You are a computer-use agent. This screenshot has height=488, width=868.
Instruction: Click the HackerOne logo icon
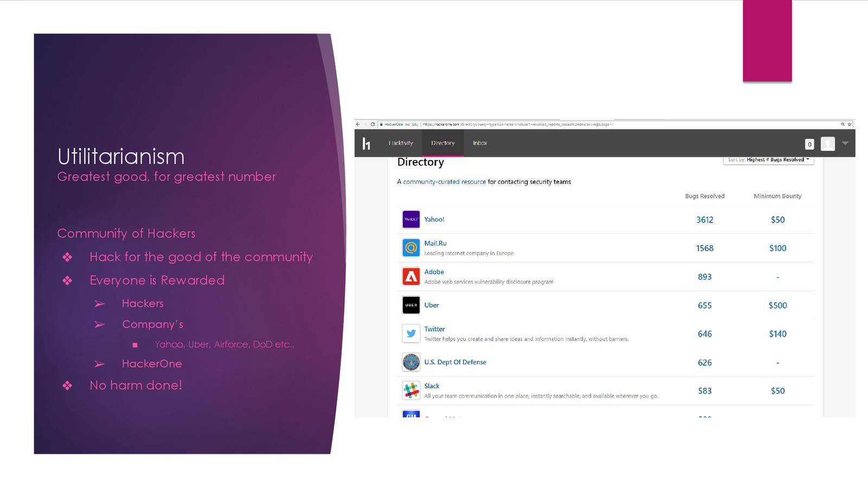(x=366, y=143)
